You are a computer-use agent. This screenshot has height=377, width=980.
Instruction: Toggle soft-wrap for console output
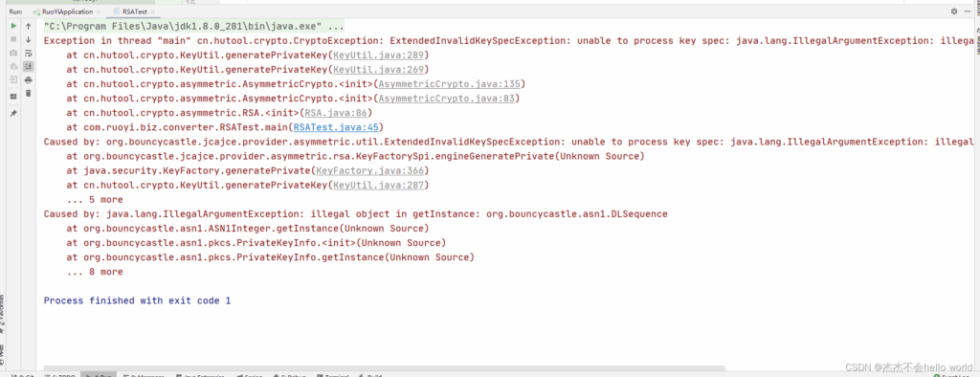coord(28,54)
